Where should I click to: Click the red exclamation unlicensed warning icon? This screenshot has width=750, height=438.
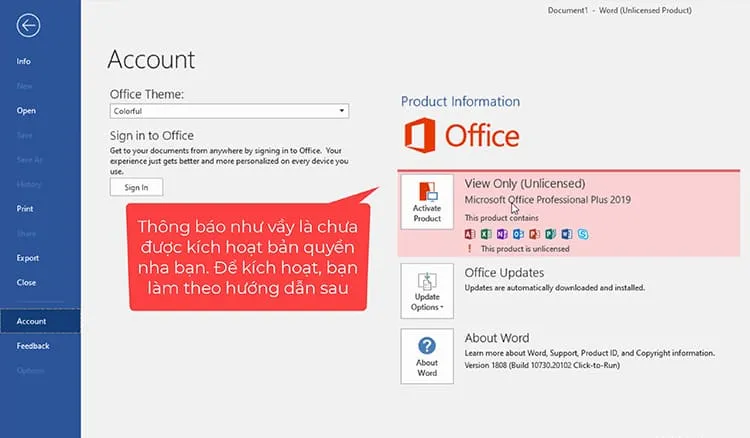point(469,249)
